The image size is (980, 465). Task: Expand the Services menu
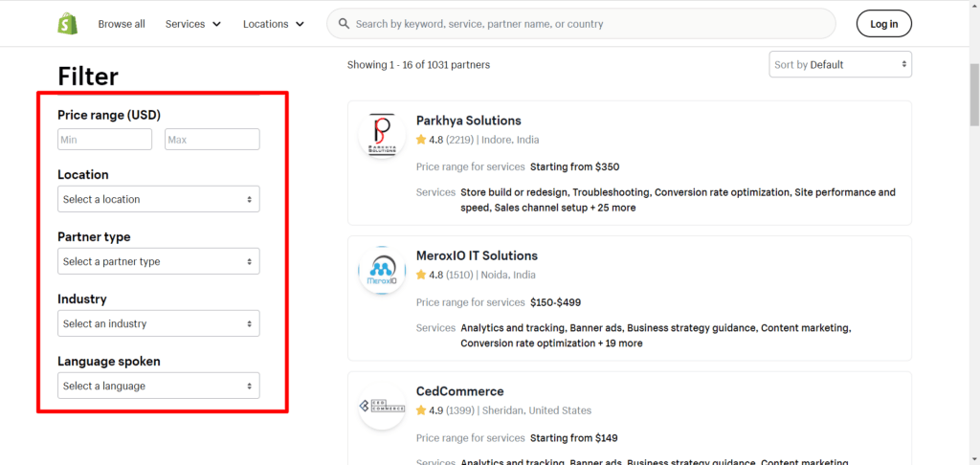coord(193,24)
